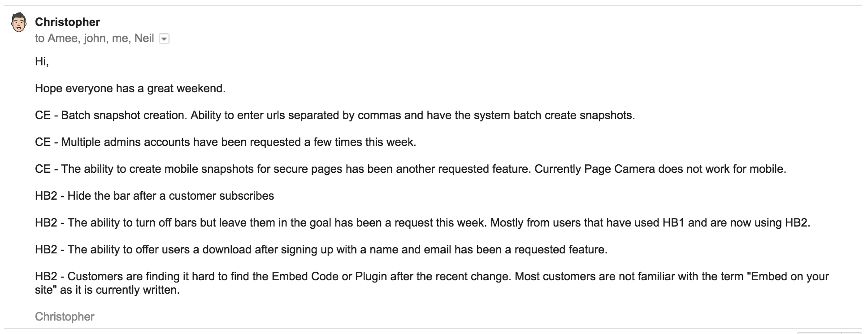This screenshot has width=868, height=334.
Task: Open the recipient details dropdown arrow
Action: [164, 39]
